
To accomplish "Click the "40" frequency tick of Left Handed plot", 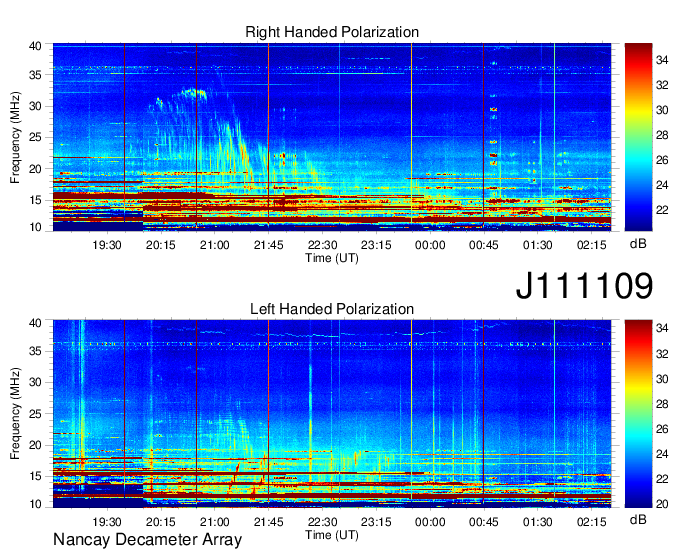I will click(35, 323).
